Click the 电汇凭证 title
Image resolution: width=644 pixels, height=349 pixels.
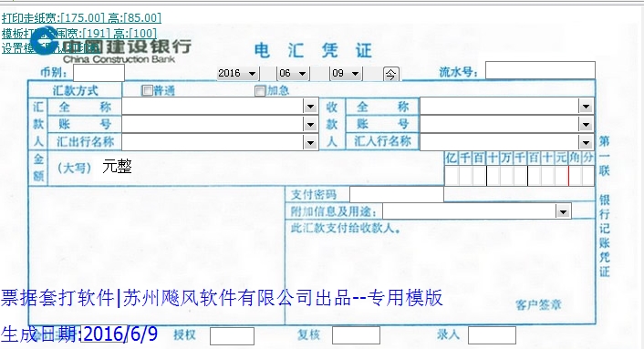(313, 50)
